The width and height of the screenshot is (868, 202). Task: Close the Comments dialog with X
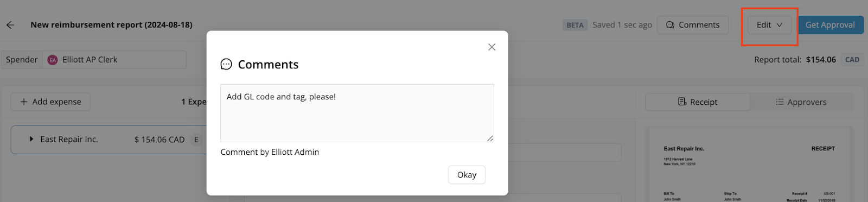click(x=492, y=47)
